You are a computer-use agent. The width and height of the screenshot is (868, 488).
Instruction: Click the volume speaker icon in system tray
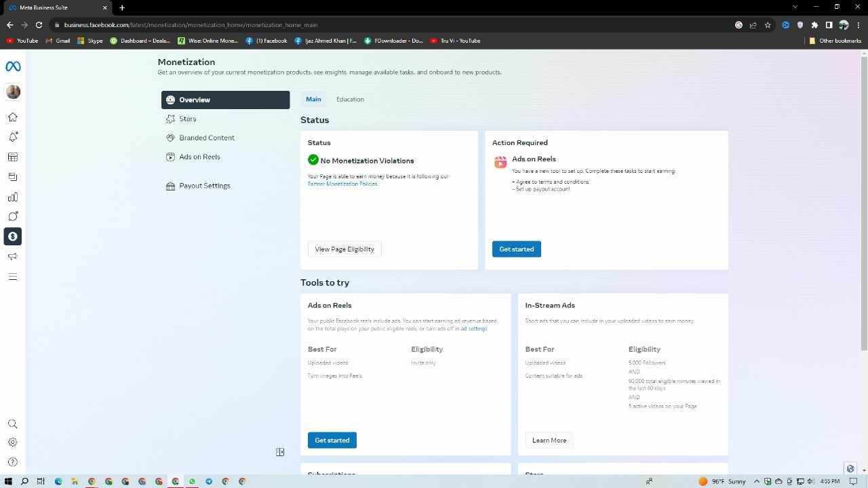click(x=811, y=481)
